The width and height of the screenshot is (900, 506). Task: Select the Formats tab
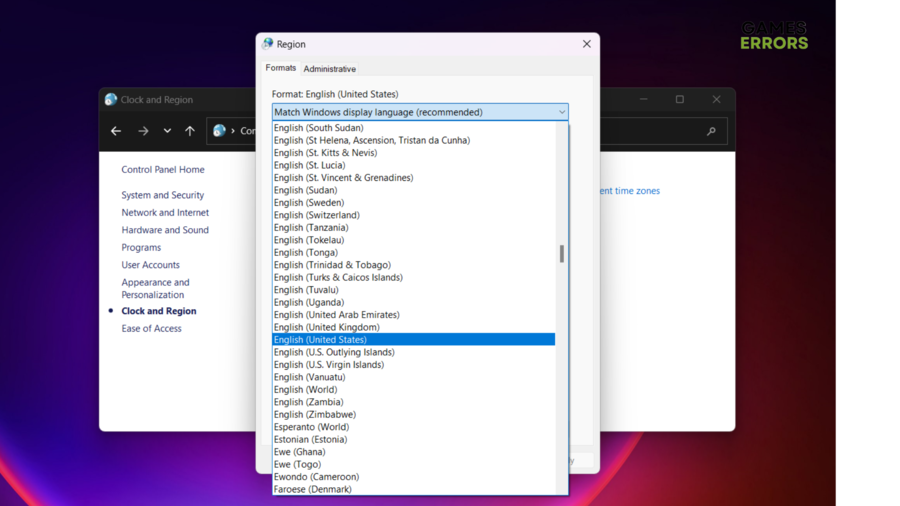tap(280, 68)
